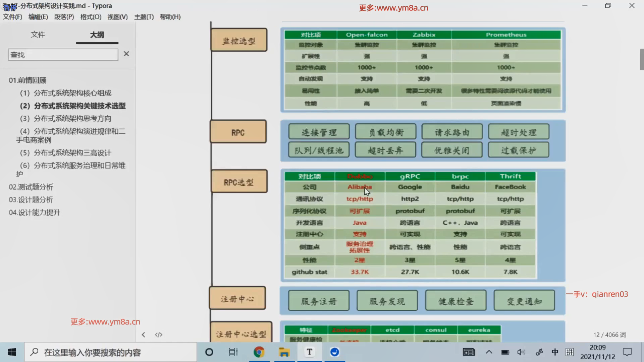Open the 主题(T) menu
The width and height of the screenshot is (644, 362).
[x=144, y=17]
